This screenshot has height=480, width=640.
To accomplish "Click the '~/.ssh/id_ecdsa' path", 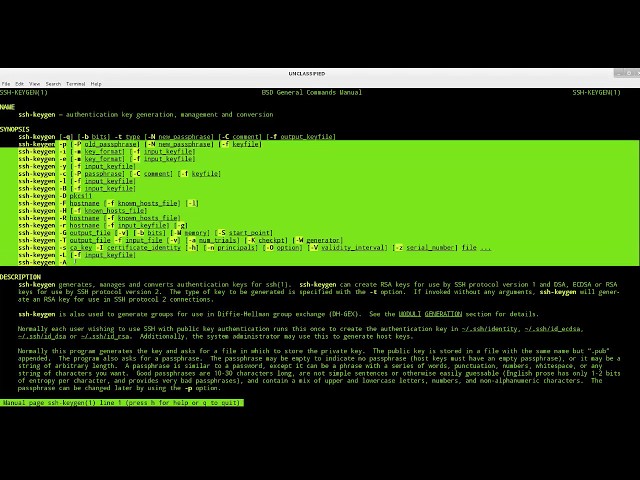I will pos(553,329).
